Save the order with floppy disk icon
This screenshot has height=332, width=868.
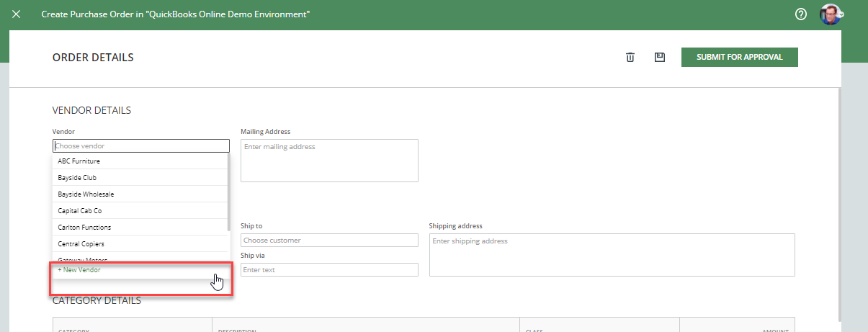pyautogui.click(x=659, y=58)
